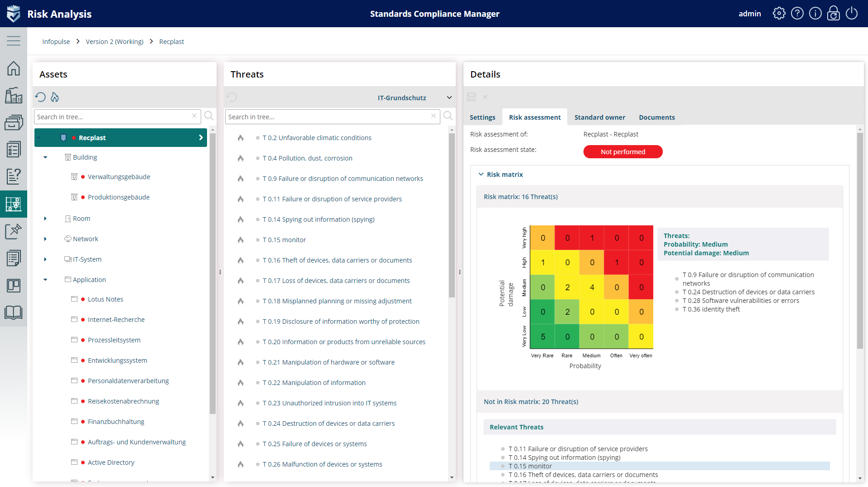
Task: Clear the Threats search field
Action: coord(434,116)
